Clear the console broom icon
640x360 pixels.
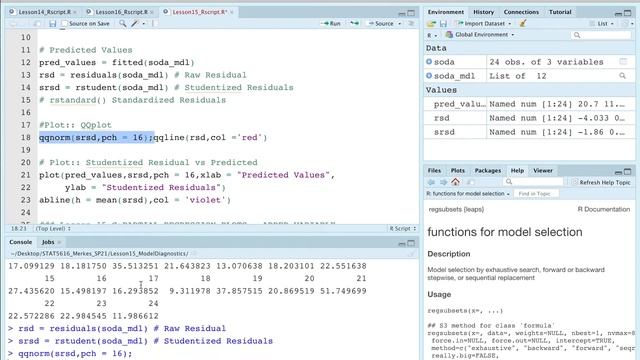[411, 253]
